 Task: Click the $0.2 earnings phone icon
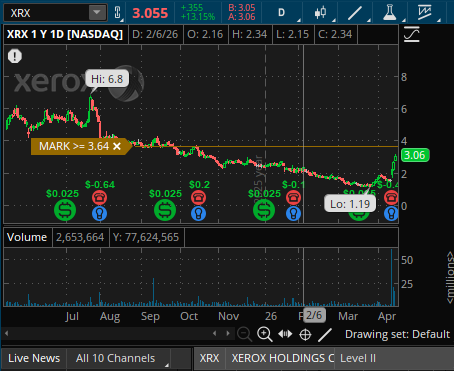[198, 198]
